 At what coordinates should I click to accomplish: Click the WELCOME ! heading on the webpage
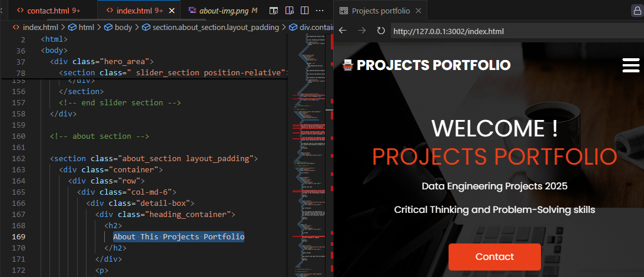point(494,128)
